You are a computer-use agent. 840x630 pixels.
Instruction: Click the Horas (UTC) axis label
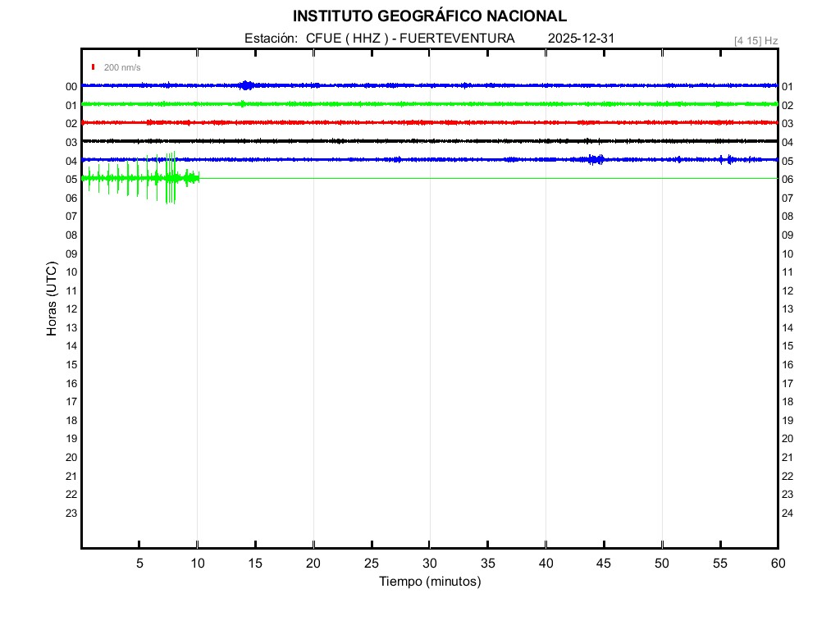(x=52, y=299)
